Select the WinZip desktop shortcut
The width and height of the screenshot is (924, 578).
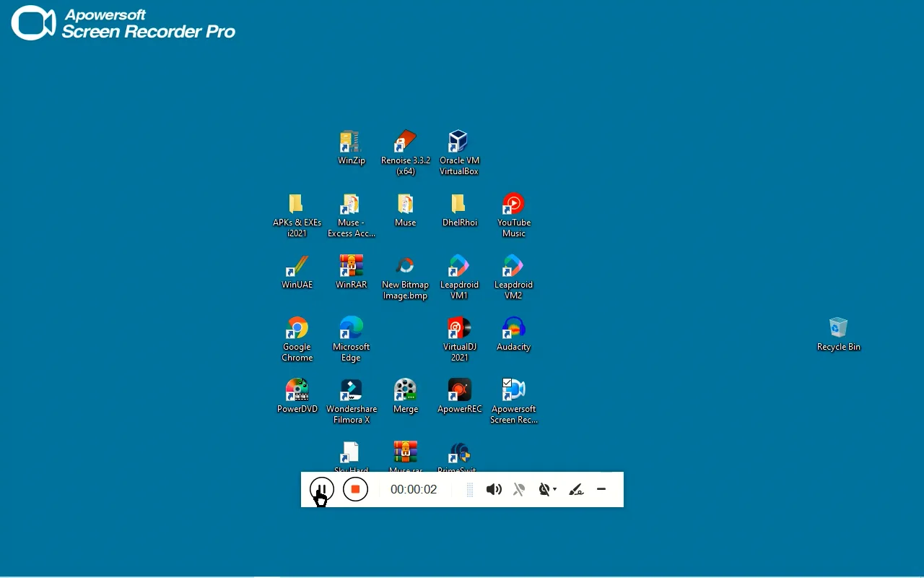click(352, 148)
